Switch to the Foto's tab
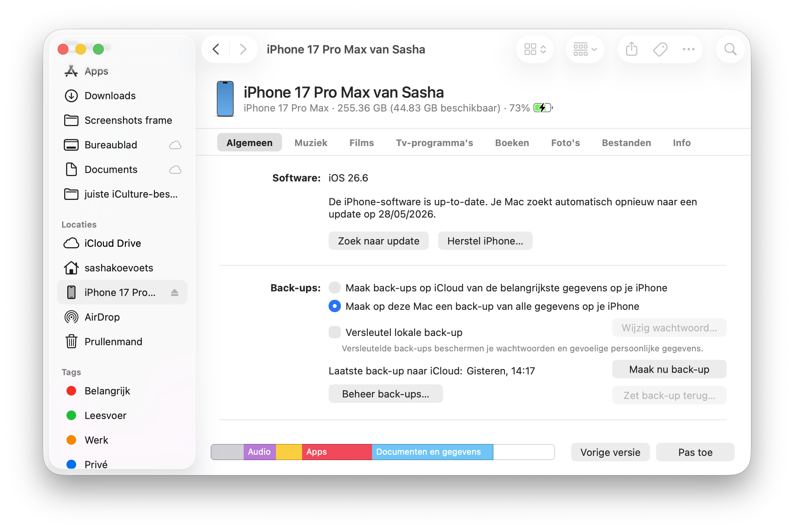 coord(565,143)
